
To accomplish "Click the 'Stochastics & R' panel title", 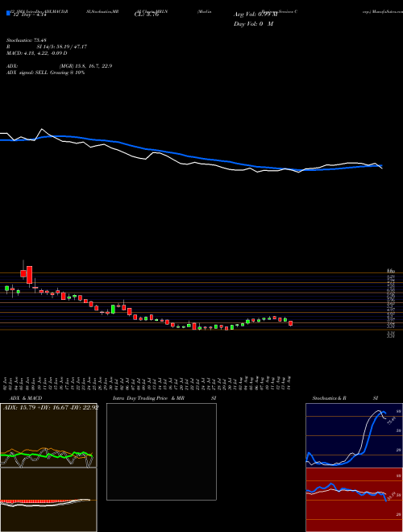I will click(329, 398).
